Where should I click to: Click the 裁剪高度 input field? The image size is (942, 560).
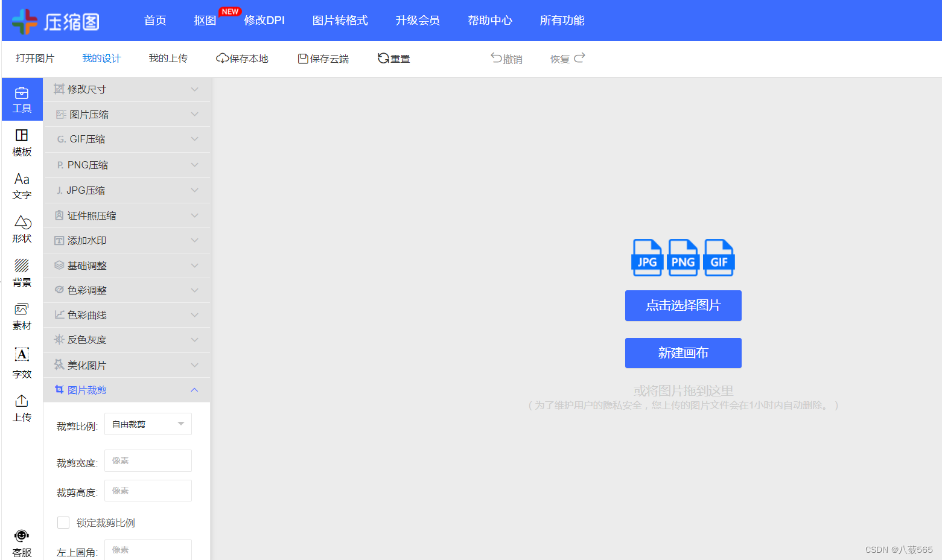coord(148,491)
